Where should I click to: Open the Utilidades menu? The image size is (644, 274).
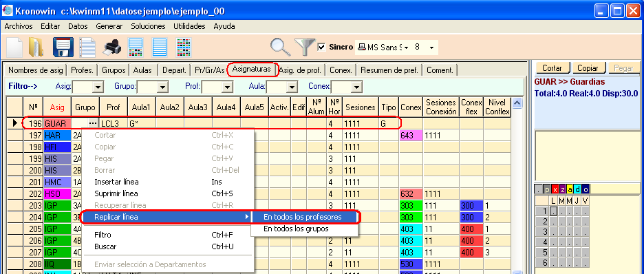point(189,26)
